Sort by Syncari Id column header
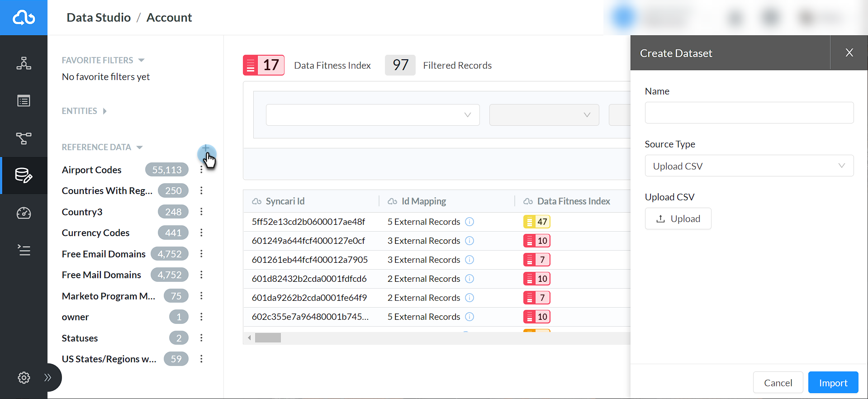 pos(285,201)
